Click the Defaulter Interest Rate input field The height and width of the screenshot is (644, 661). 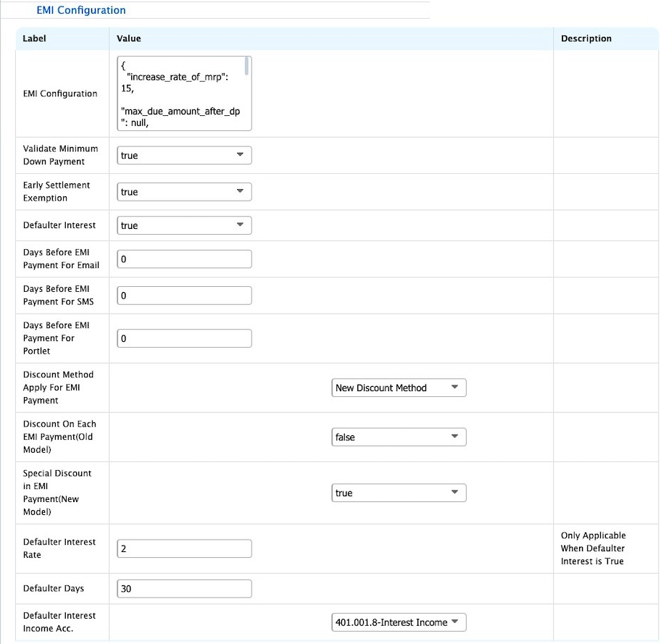point(184,548)
